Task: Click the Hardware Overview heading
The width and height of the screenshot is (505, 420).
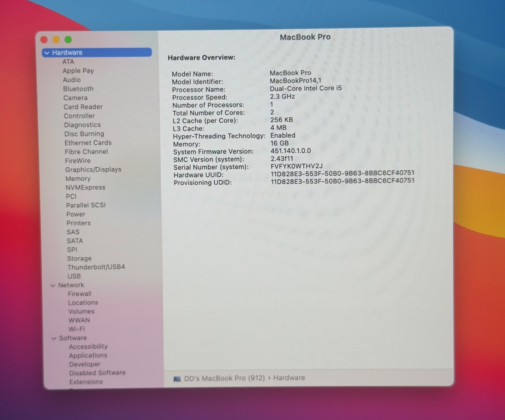Action: click(201, 58)
